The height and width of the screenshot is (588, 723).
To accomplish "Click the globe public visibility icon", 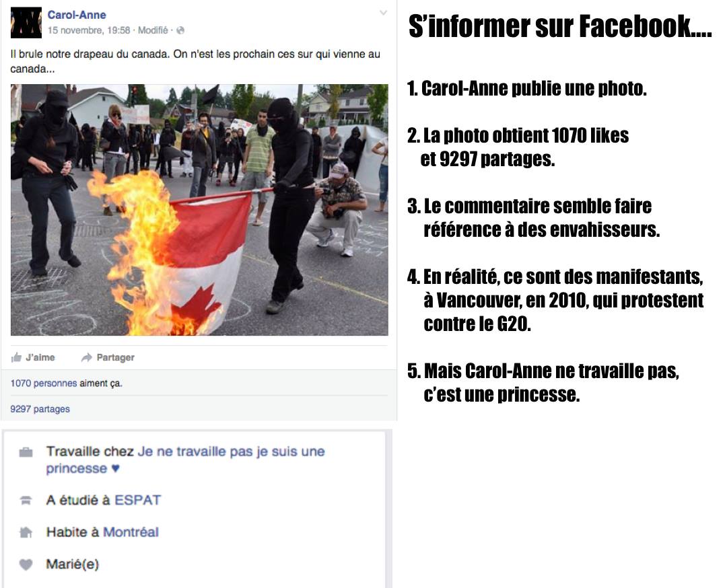I will pyautogui.click(x=180, y=30).
